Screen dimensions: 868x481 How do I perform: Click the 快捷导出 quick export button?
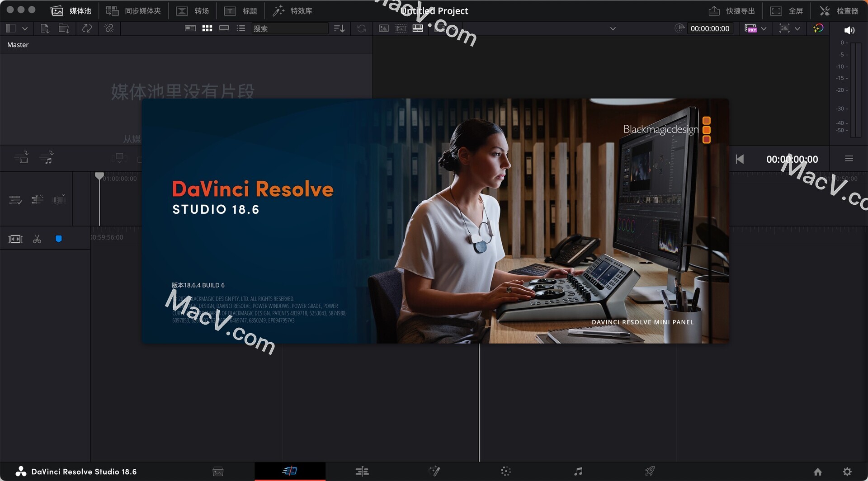pos(731,10)
